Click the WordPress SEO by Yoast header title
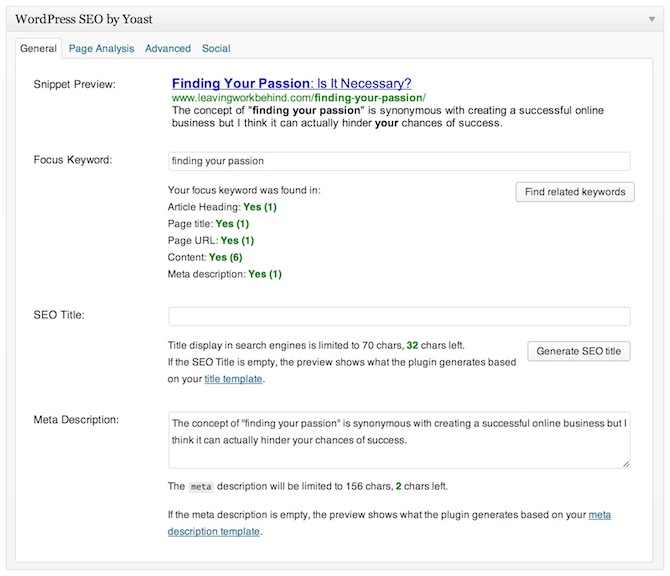 coord(92,19)
